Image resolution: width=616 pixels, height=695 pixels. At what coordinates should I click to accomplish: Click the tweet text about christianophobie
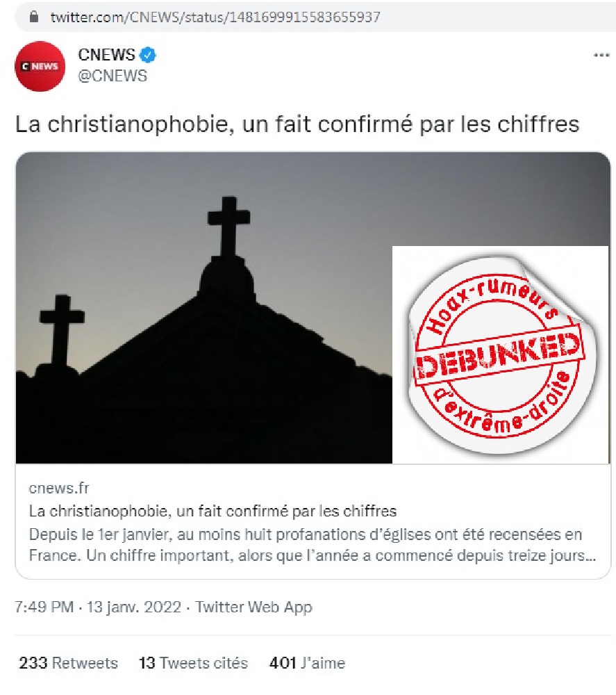pos(297,124)
